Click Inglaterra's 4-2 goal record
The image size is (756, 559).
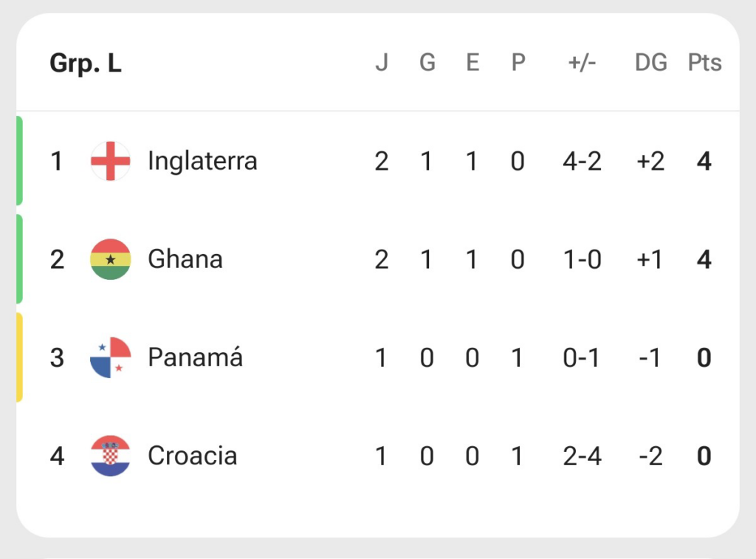tap(582, 161)
